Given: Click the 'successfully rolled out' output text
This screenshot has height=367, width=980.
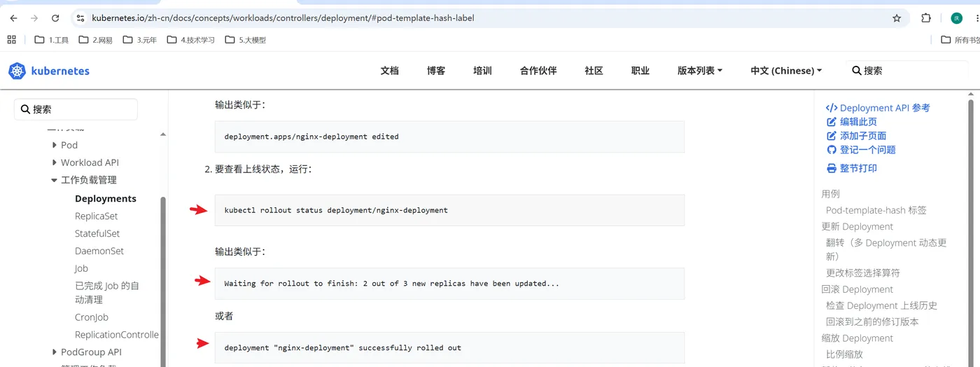Looking at the screenshot, I should click(342, 347).
